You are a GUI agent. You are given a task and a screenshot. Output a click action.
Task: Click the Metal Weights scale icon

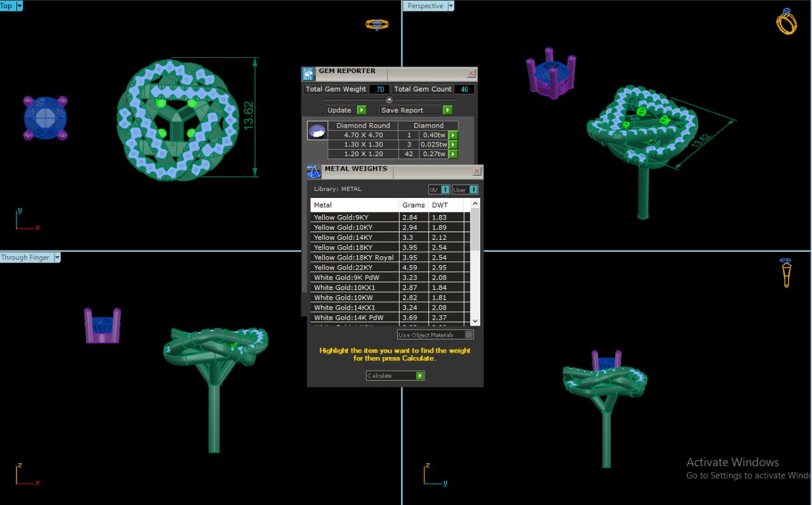(x=314, y=171)
